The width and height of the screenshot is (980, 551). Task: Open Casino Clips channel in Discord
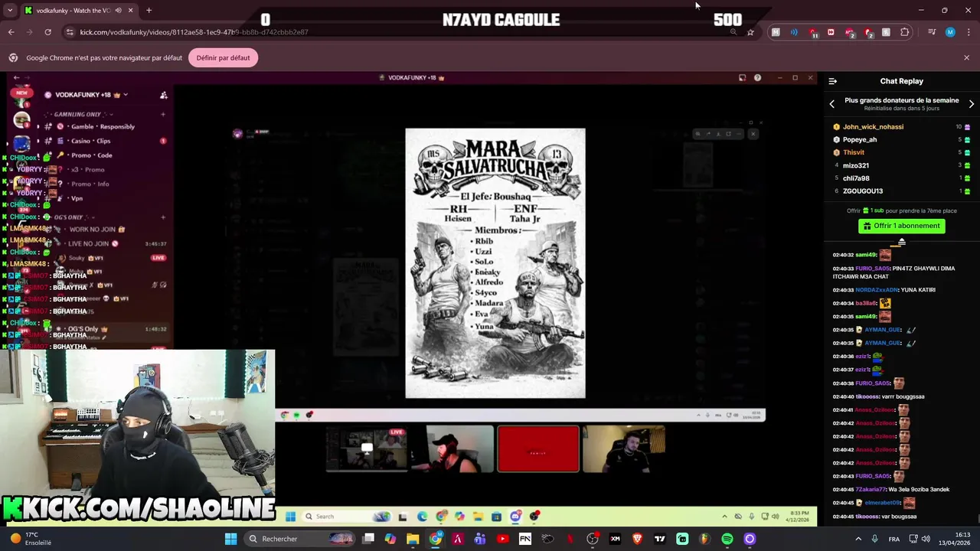[x=91, y=141]
